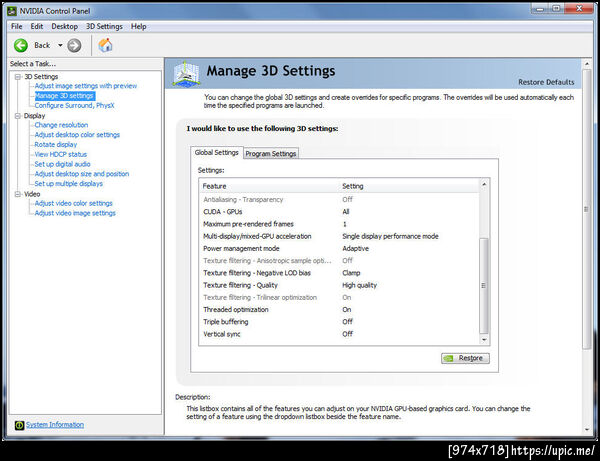Click Single display performance mode value

[x=390, y=236]
